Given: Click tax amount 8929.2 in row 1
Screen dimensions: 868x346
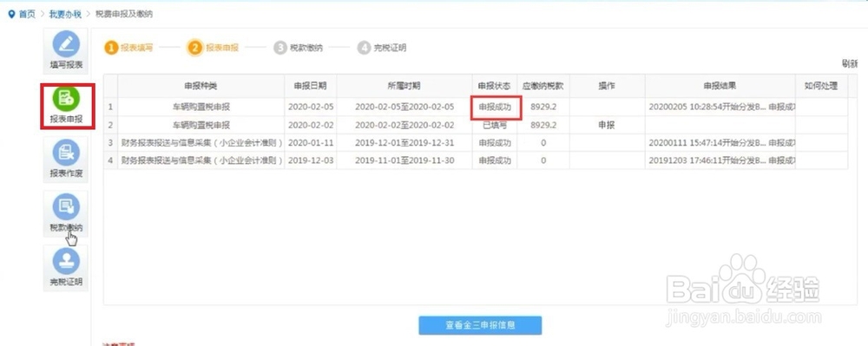Looking at the screenshot, I should click(543, 108).
